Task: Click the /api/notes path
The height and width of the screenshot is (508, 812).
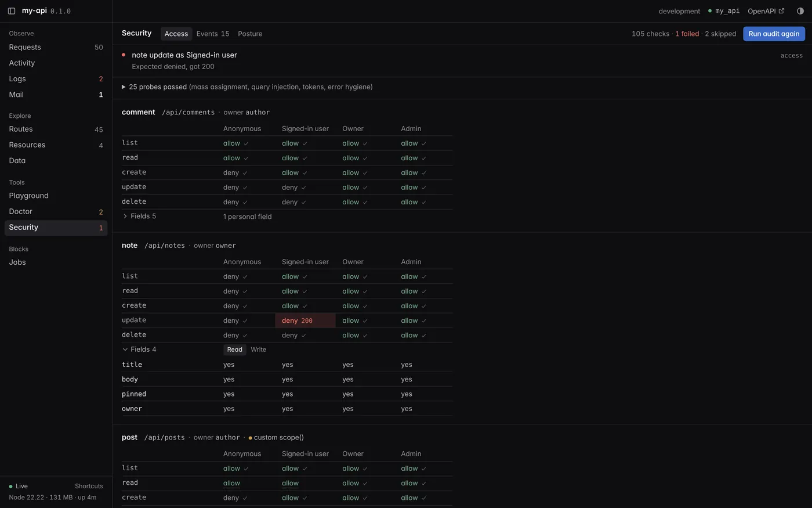Action: pyautogui.click(x=165, y=246)
